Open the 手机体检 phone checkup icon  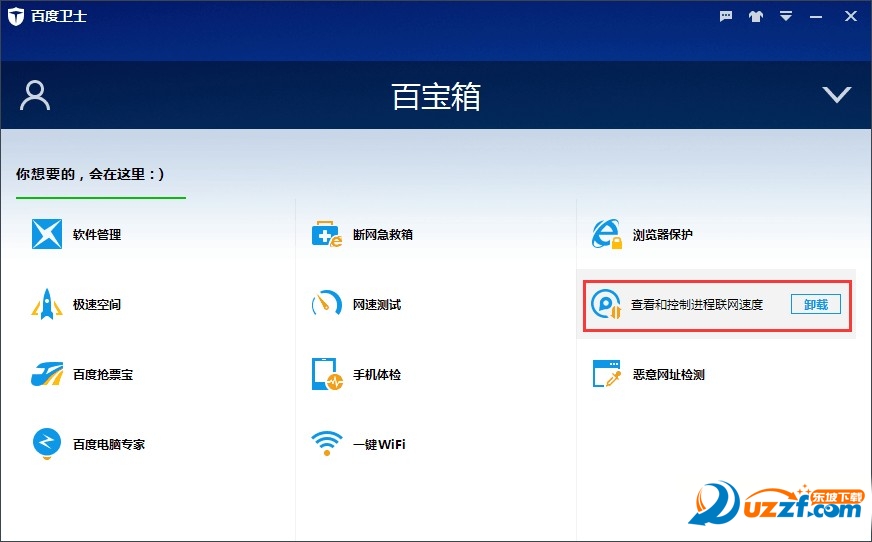point(327,374)
